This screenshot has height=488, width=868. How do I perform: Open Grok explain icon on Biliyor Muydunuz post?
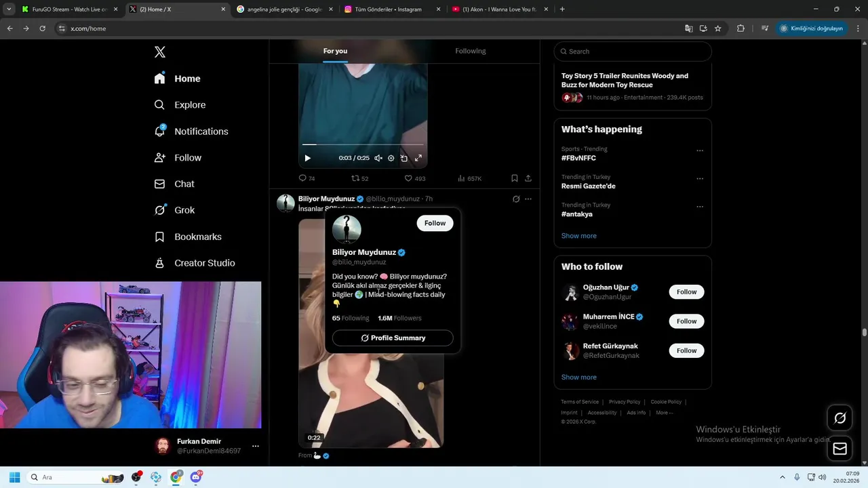516,199
